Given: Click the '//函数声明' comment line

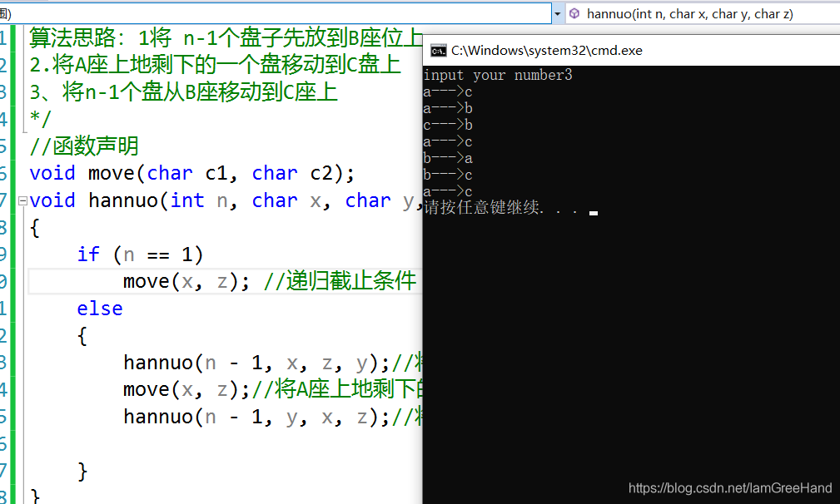Looking at the screenshot, I should click(84, 146).
